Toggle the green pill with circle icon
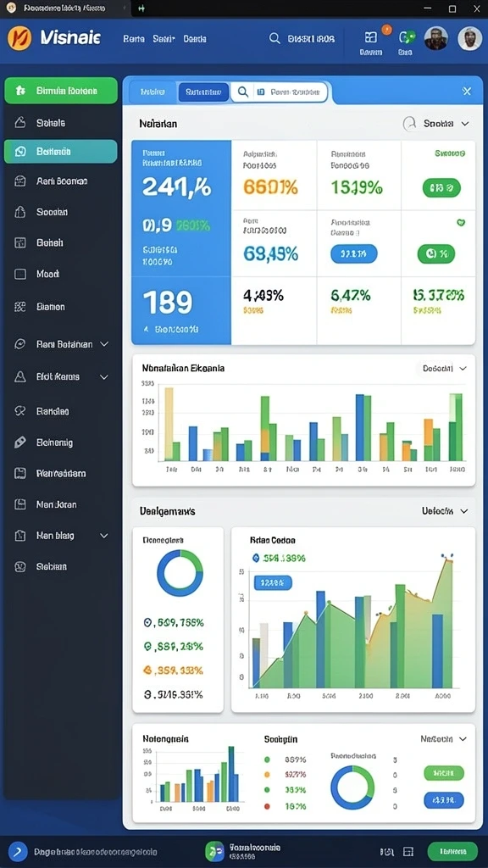The image size is (488, 868). (x=436, y=254)
